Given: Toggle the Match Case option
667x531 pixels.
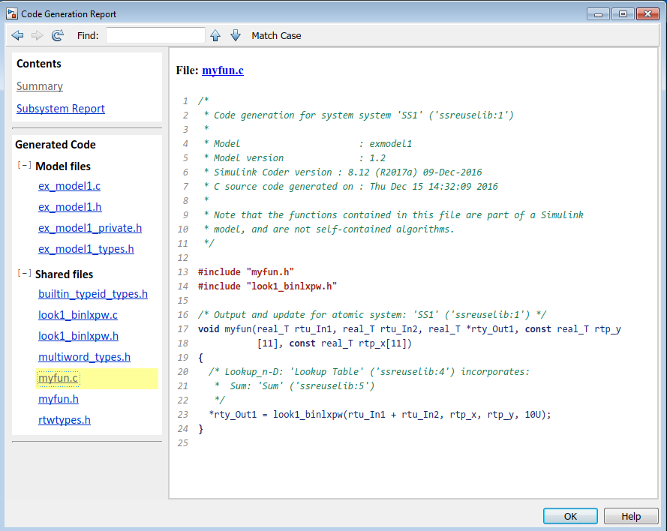Looking at the screenshot, I should (276, 36).
